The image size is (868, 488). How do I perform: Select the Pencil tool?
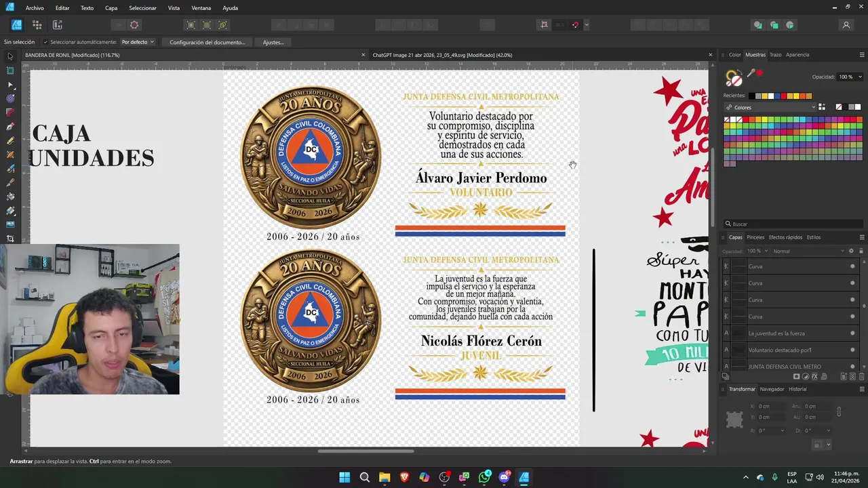tap(10, 140)
